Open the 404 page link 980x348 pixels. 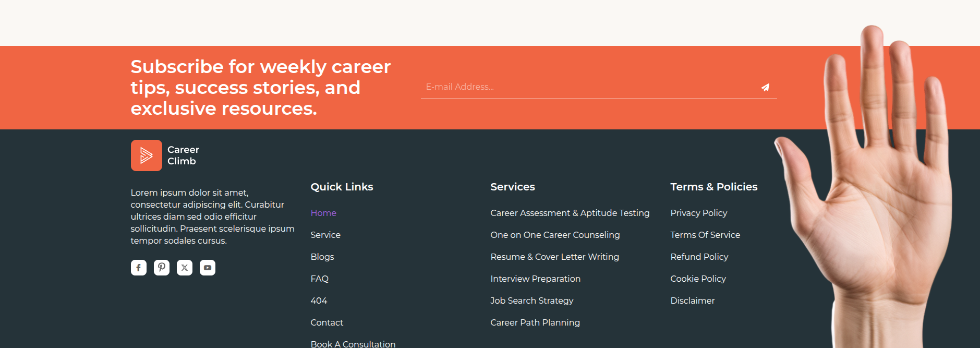click(x=319, y=301)
